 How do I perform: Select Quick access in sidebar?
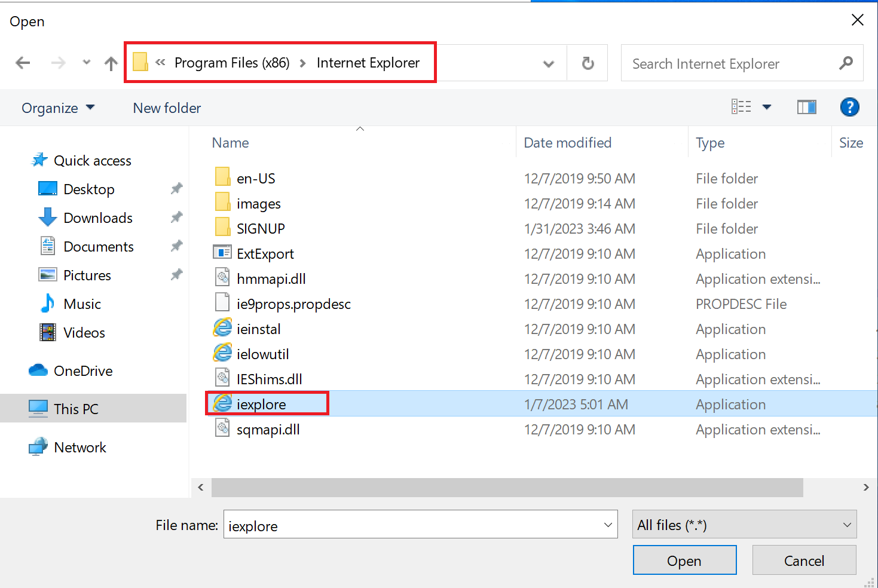92,161
